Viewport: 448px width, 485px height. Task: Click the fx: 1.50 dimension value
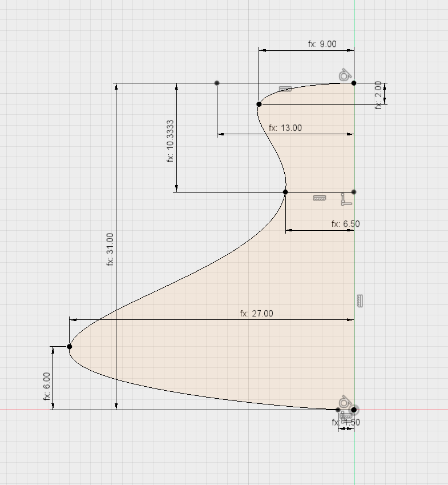346,422
